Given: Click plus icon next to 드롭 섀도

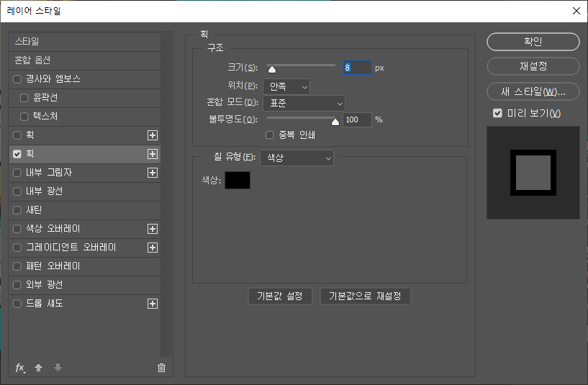Looking at the screenshot, I should coord(153,304).
